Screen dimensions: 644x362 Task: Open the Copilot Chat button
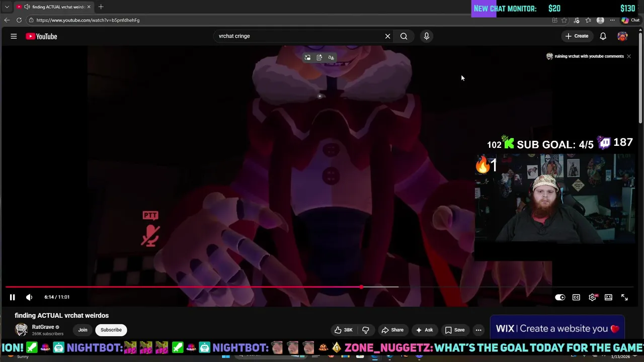pos(630,20)
